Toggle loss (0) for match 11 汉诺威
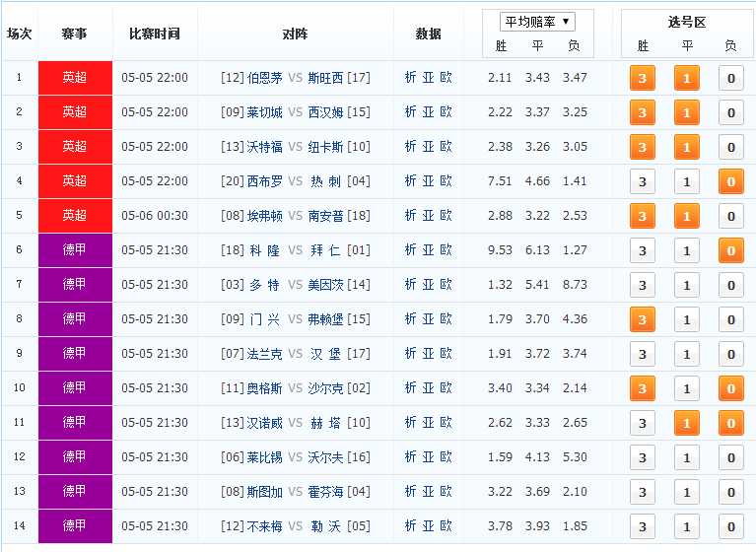 (731, 423)
